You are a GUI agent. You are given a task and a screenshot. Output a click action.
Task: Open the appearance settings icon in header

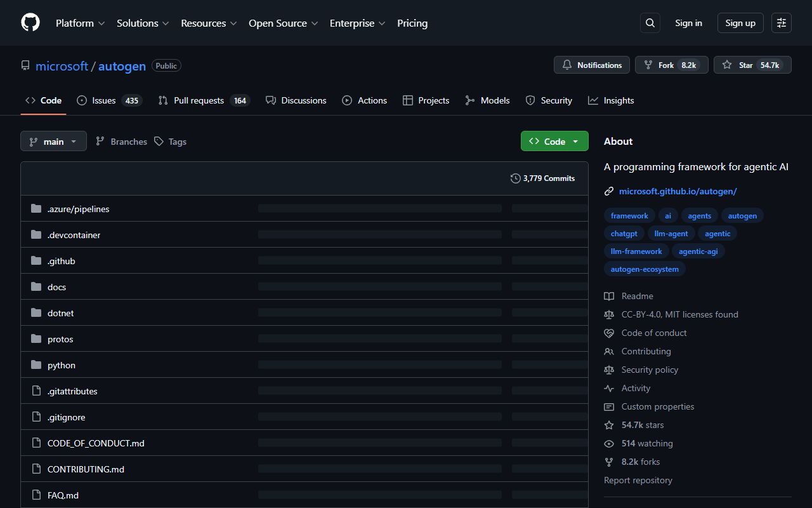coord(781,23)
